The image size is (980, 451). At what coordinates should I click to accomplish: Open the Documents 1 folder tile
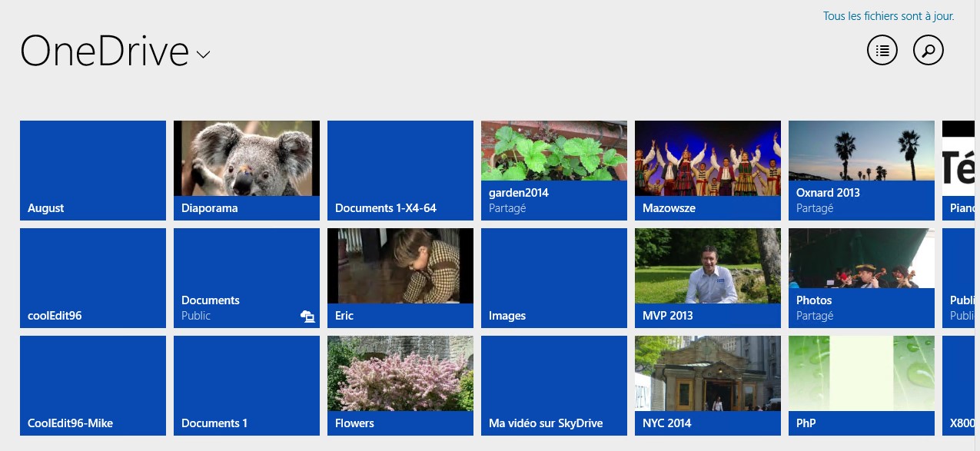(x=247, y=386)
